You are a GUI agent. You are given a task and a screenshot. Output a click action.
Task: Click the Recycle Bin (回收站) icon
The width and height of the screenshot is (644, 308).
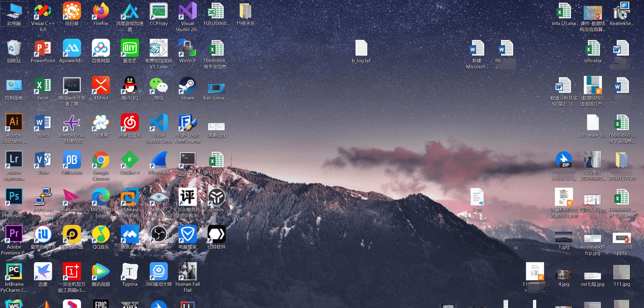(14, 48)
